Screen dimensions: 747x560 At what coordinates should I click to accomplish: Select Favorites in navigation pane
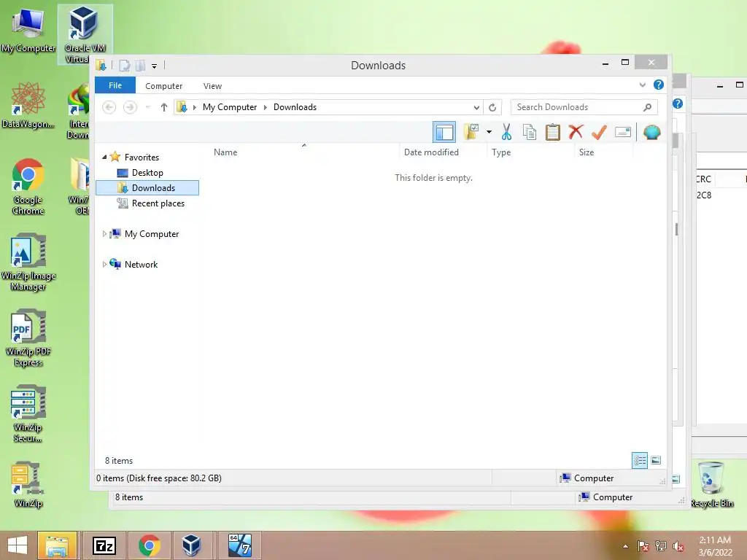pyautogui.click(x=142, y=157)
